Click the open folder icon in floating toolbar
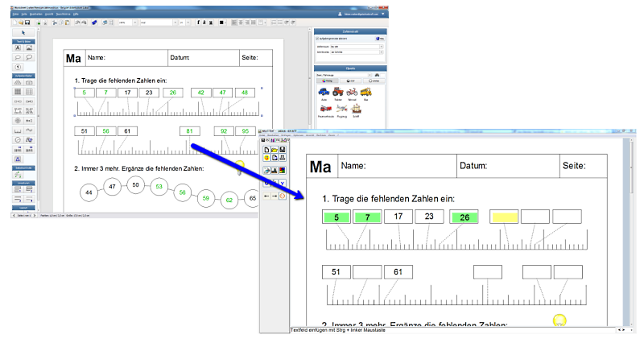Image resolution: width=644 pixels, height=343 pixels. 274,150
